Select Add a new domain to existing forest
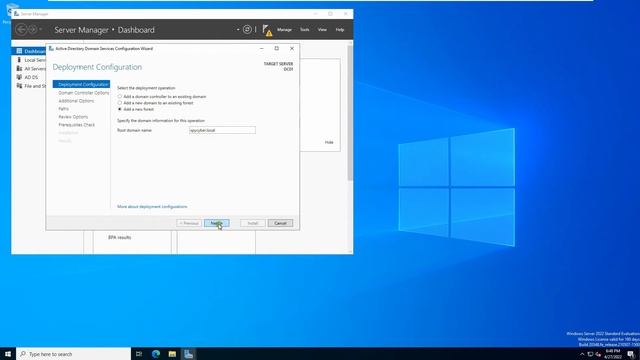This screenshot has width=640, height=360. [x=120, y=103]
